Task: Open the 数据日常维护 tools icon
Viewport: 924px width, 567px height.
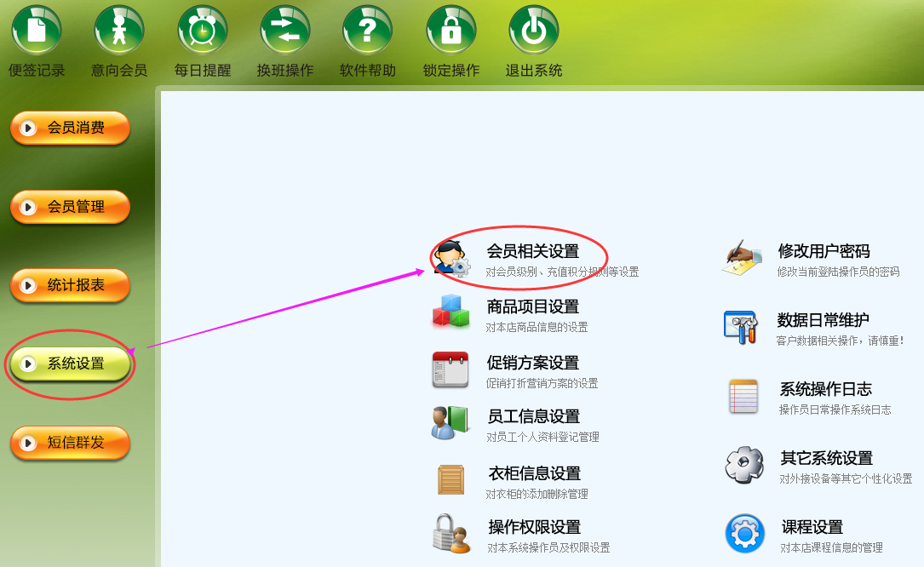Action: [741, 327]
